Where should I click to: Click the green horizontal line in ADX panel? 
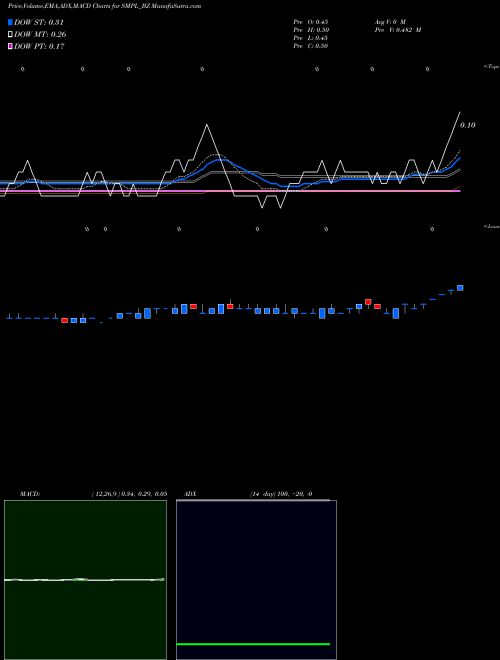coord(253,644)
